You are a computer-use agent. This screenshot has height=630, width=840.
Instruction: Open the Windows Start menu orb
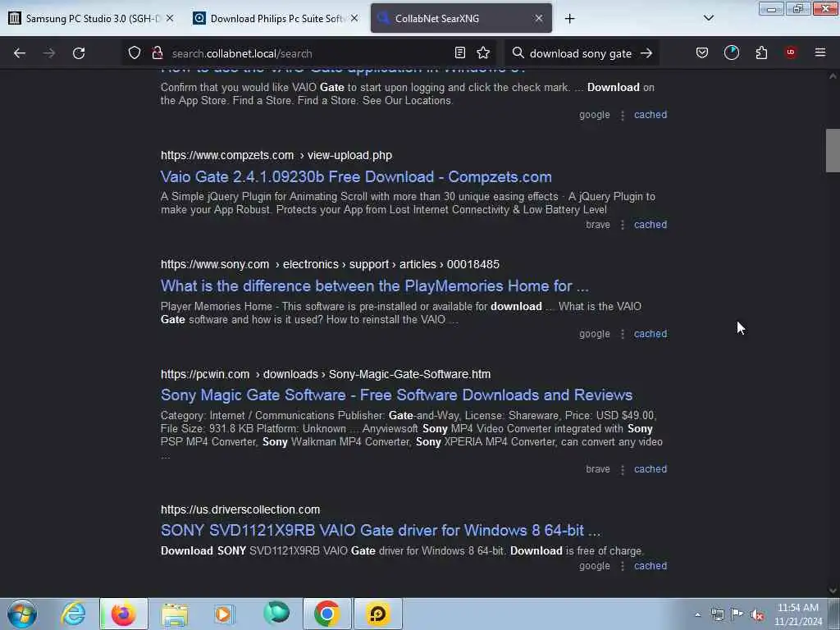coord(22,614)
